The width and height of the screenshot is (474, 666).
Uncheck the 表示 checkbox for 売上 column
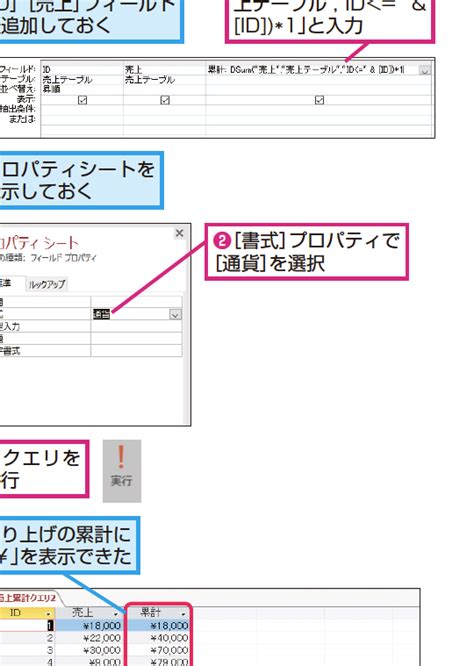point(165,100)
